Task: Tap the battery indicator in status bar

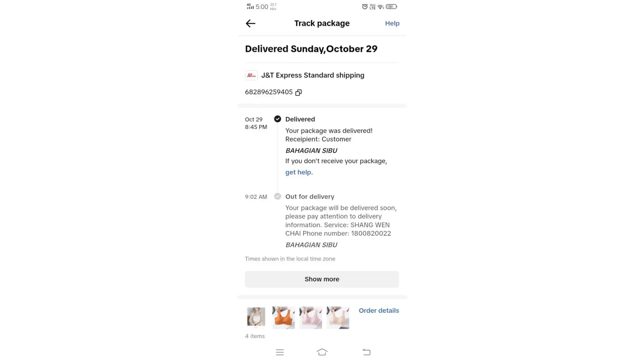Action: [x=391, y=7]
